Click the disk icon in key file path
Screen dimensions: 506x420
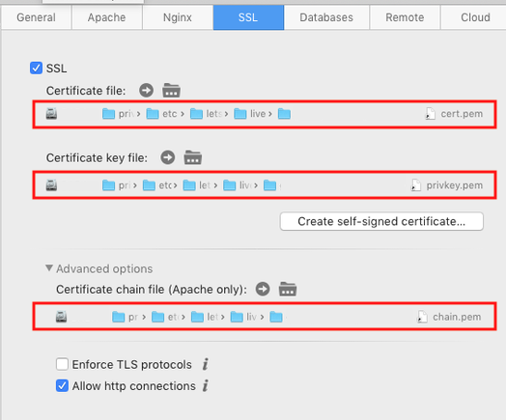(51, 185)
